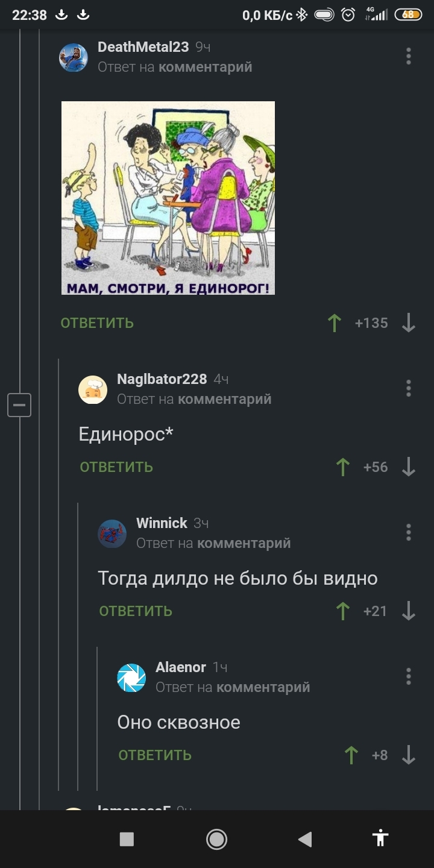Reply to DeathMetal23 via ОТВЕТИТЬ
Screen dimensions: 434x868
click(x=97, y=323)
